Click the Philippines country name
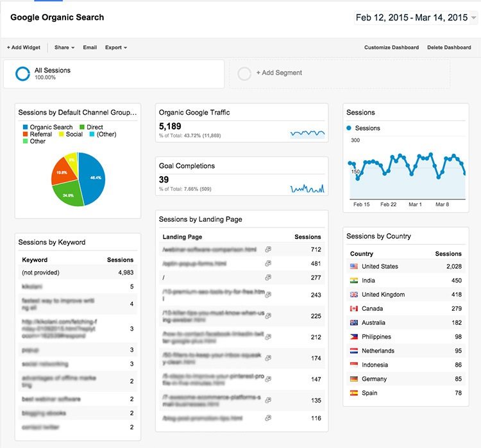481x448 pixels. 376,336
